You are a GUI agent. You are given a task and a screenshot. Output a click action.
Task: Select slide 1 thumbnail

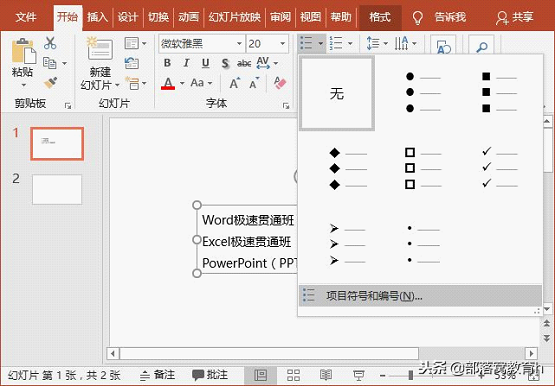click(x=57, y=144)
